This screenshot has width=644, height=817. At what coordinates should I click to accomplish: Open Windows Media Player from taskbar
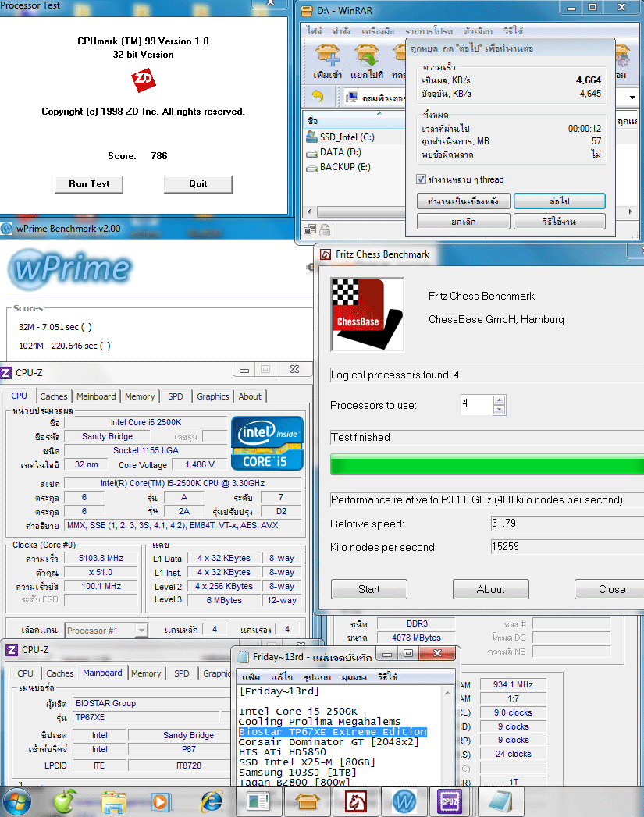(x=161, y=802)
